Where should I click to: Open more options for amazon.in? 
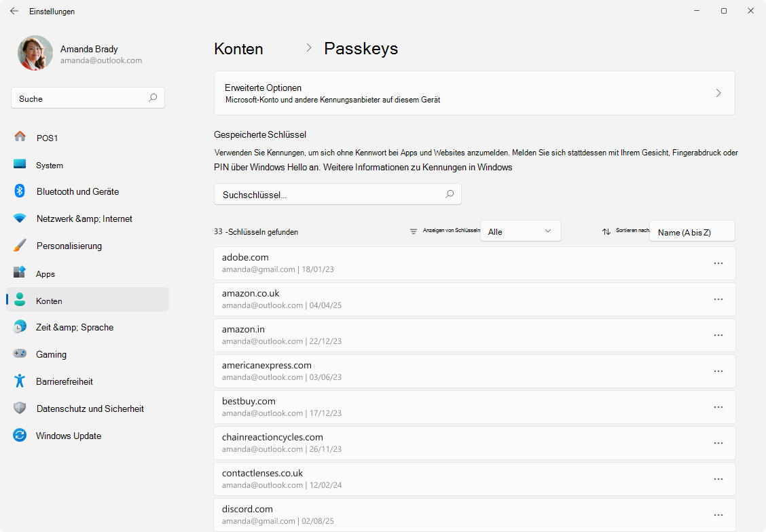click(718, 335)
